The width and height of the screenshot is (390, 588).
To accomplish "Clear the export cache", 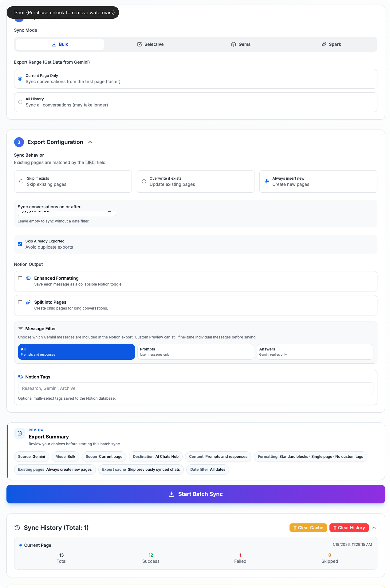I will (308, 528).
